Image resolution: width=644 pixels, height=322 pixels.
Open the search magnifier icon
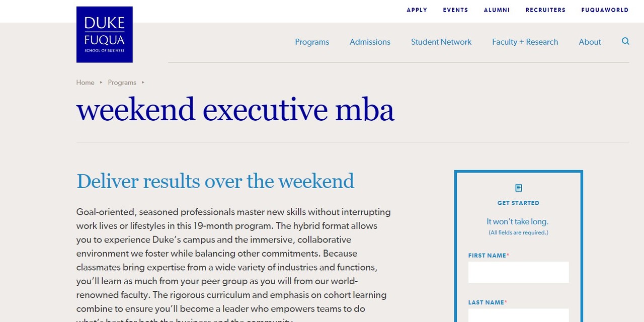(625, 41)
